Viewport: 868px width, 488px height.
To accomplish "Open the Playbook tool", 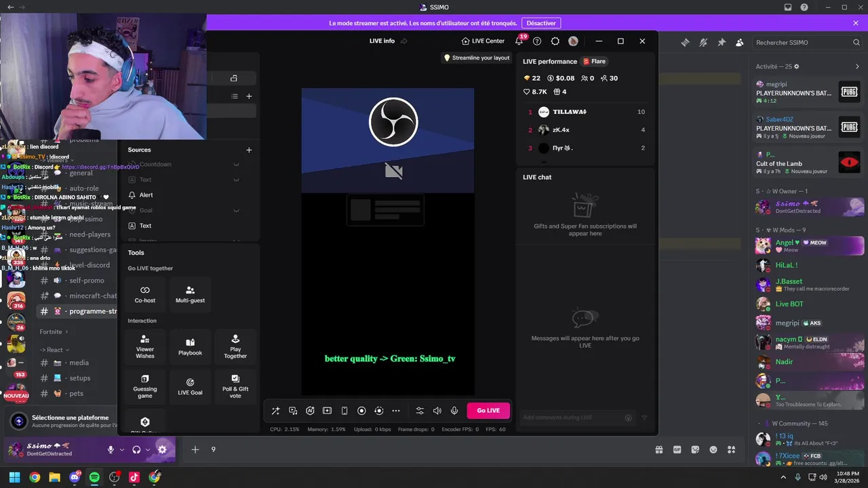I will [190, 346].
